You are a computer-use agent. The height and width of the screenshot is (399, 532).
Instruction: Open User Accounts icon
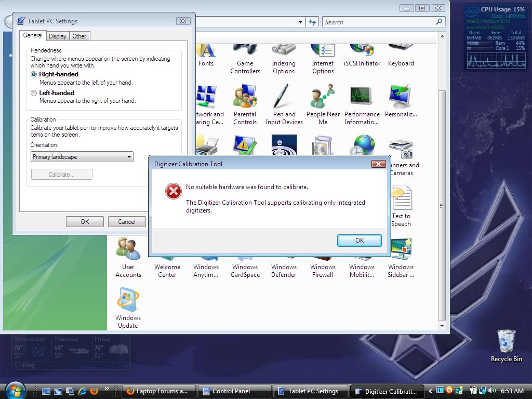pyautogui.click(x=128, y=258)
